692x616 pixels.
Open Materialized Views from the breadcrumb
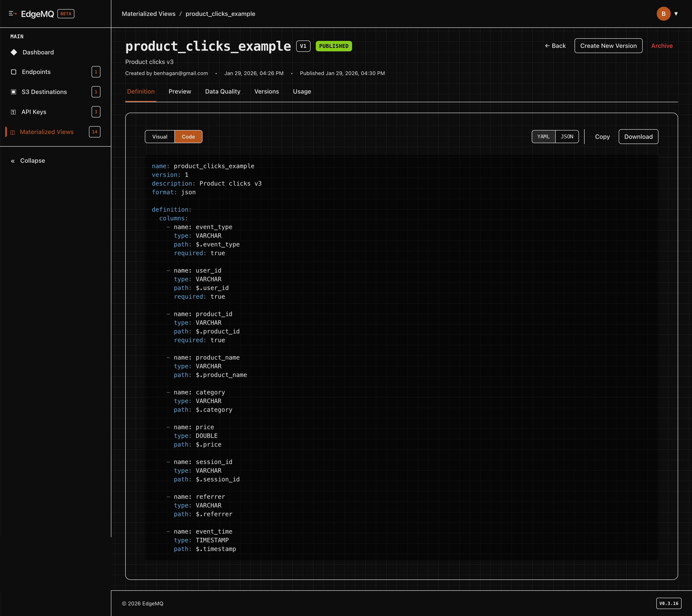149,14
